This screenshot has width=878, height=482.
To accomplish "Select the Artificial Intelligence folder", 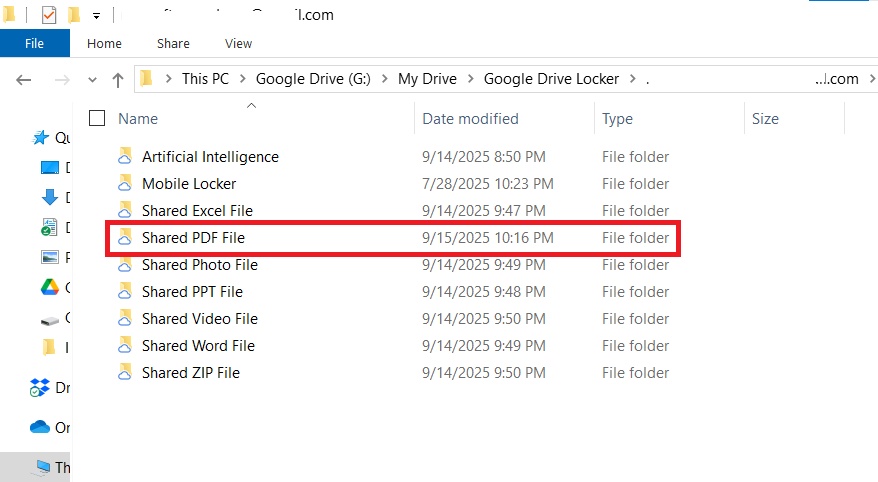I will tap(210, 157).
